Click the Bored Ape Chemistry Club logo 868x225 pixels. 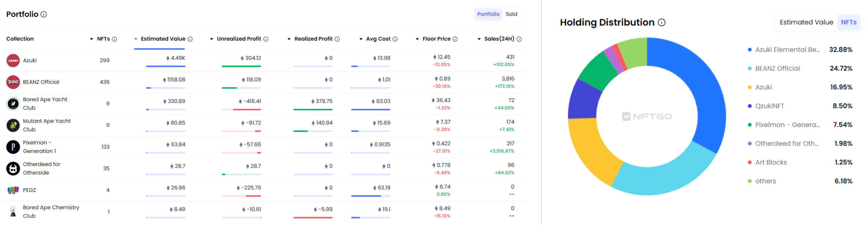click(13, 211)
